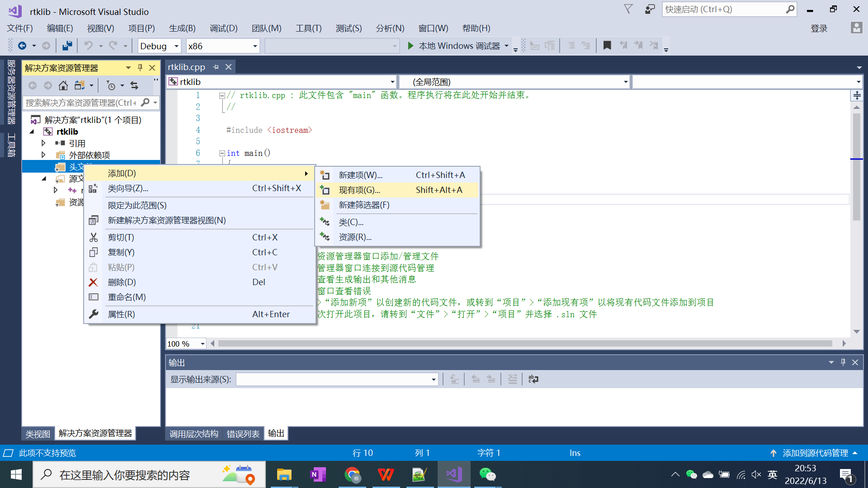Click the account avatar icon next to 登录
The width and height of the screenshot is (868, 488).
coord(856,28)
